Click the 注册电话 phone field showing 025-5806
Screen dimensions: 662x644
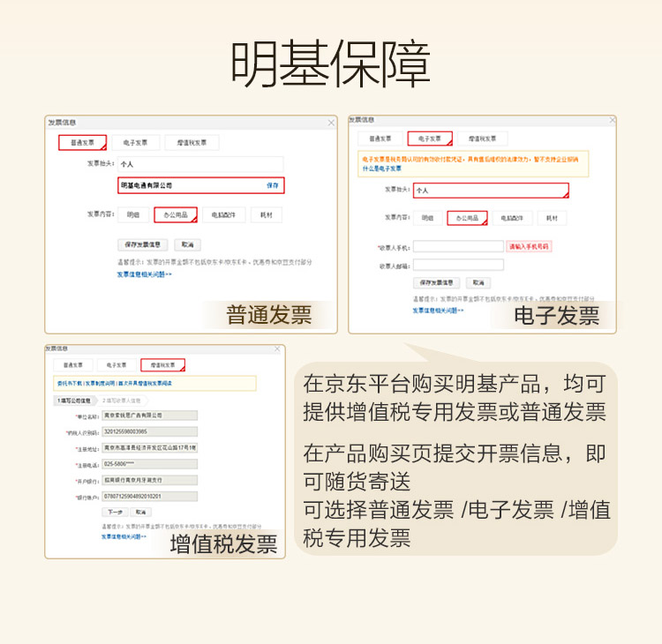pyautogui.click(x=150, y=464)
